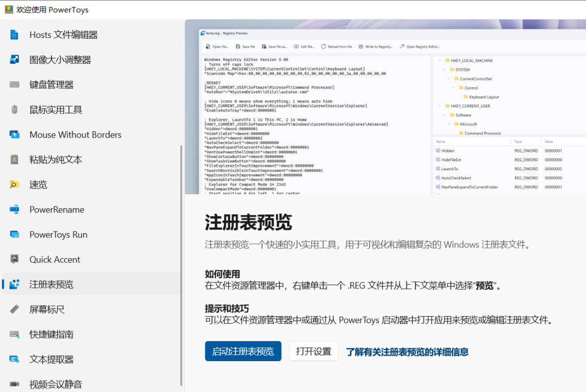Click the Keyboard Manager (键盘管理器) icon

click(x=14, y=85)
